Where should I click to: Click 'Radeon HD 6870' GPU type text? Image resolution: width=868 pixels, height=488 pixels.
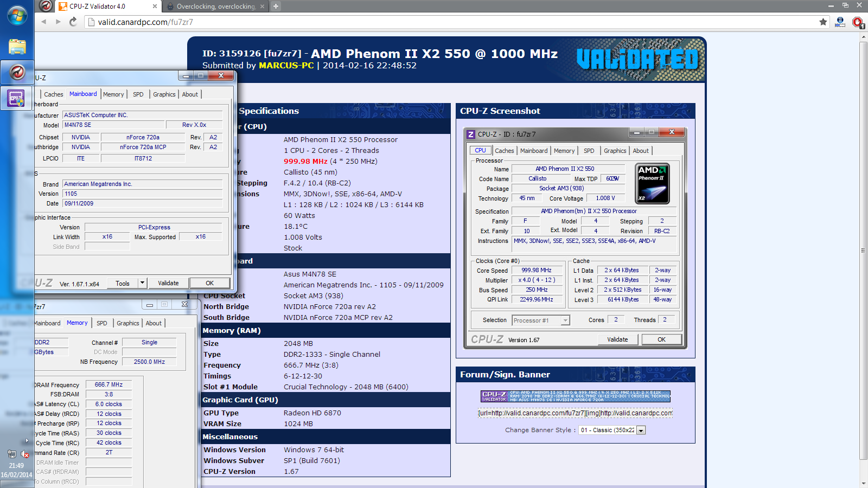pos(312,413)
